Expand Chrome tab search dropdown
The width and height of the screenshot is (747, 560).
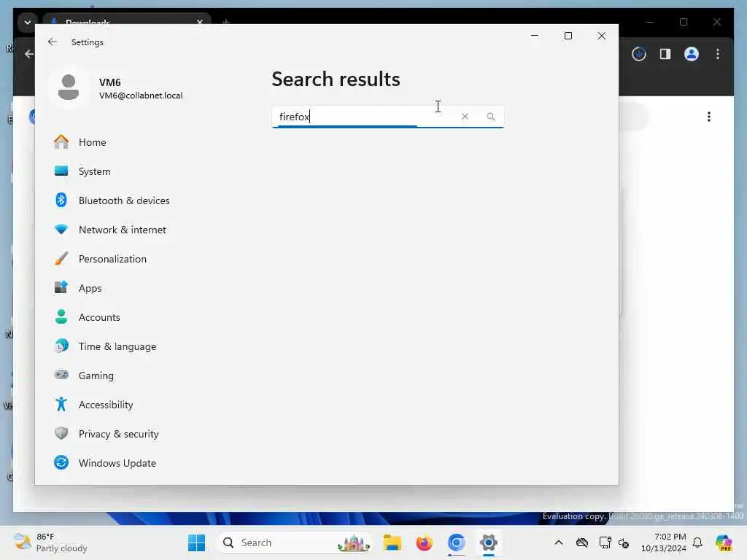coord(27,23)
